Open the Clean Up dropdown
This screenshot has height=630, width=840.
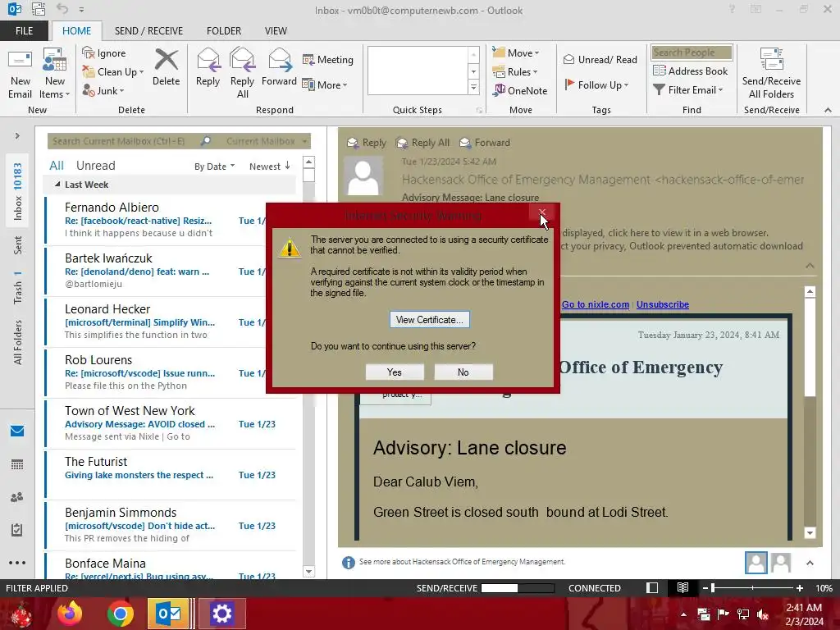coord(113,72)
